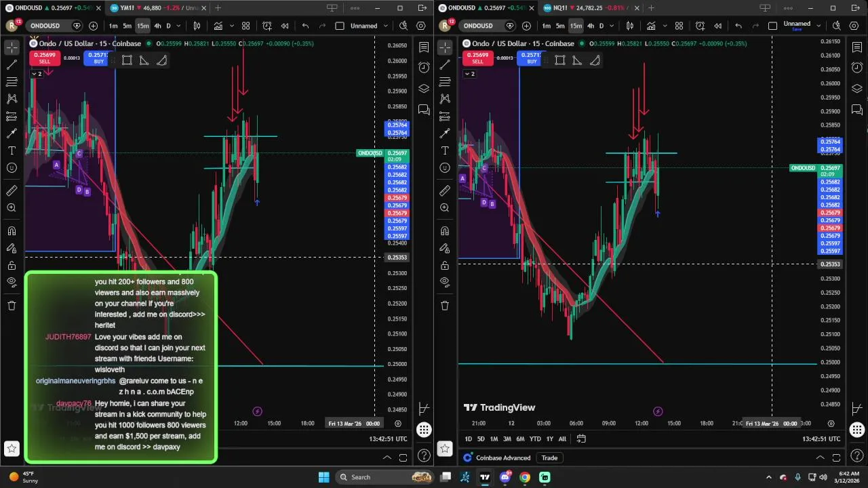The image size is (868, 488).
Task: Select the ruler measure tool in right window
Action: click(x=445, y=190)
